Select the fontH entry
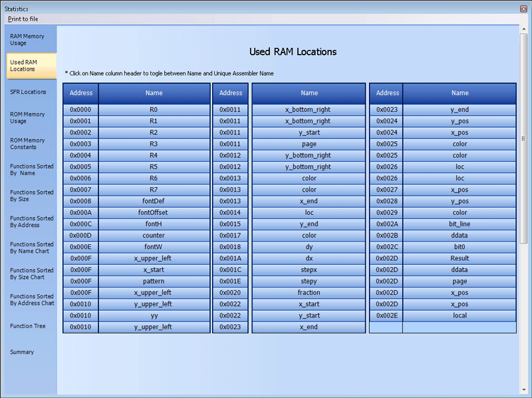The width and height of the screenshot is (532, 398). coord(154,224)
